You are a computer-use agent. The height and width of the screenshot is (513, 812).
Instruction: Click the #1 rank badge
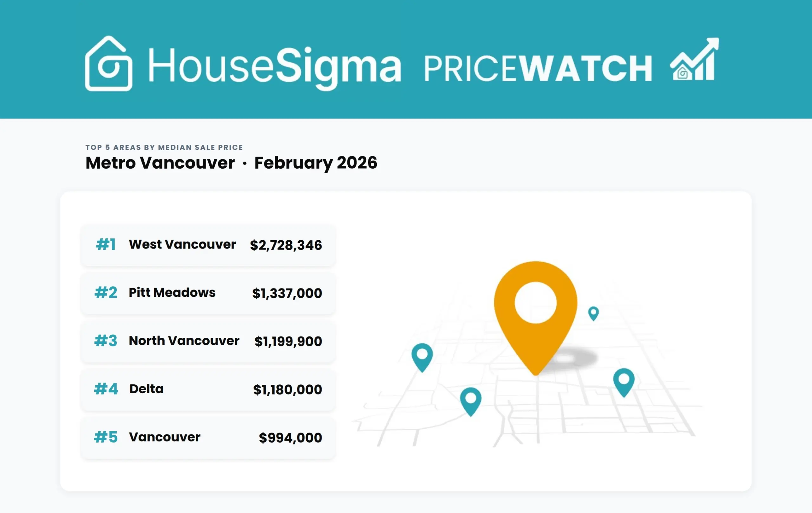pos(106,244)
